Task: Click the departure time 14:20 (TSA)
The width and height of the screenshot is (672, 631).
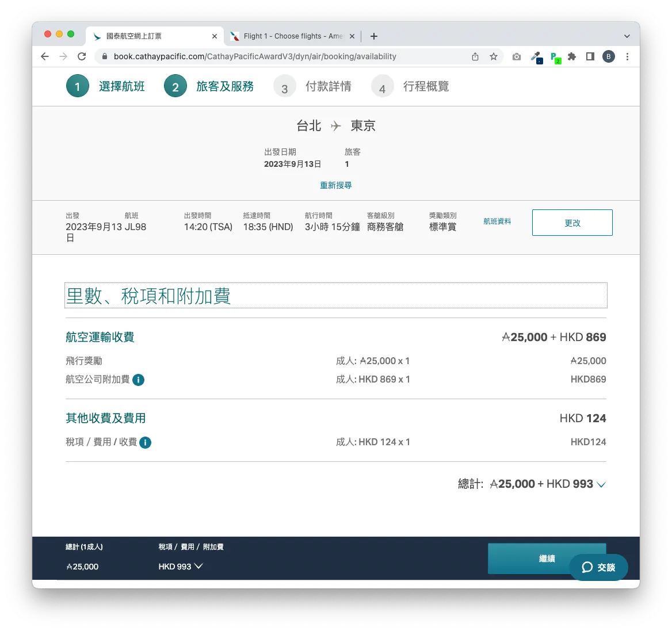Action: tap(208, 227)
